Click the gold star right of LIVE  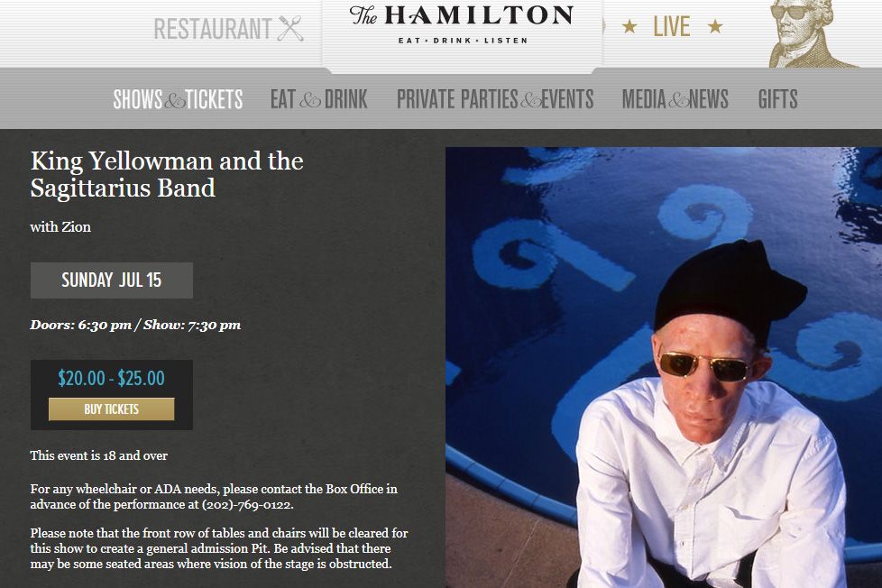(x=715, y=26)
